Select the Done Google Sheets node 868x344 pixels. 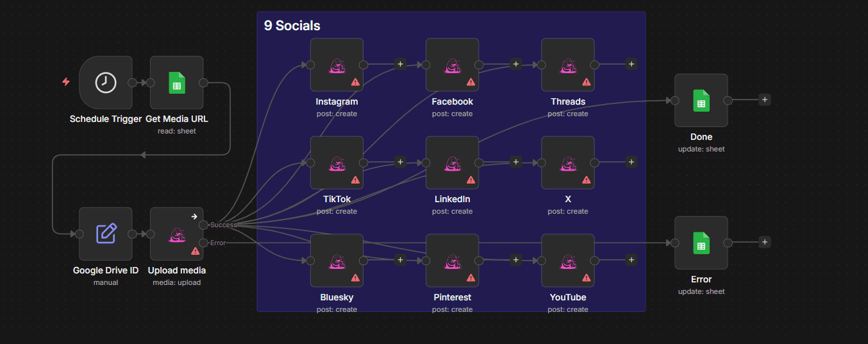(701, 100)
